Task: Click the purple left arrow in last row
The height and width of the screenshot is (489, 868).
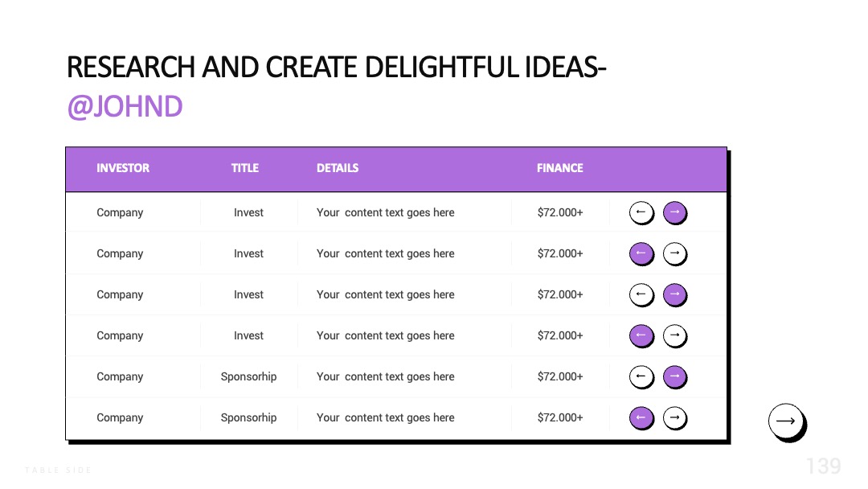Action: click(x=641, y=417)
